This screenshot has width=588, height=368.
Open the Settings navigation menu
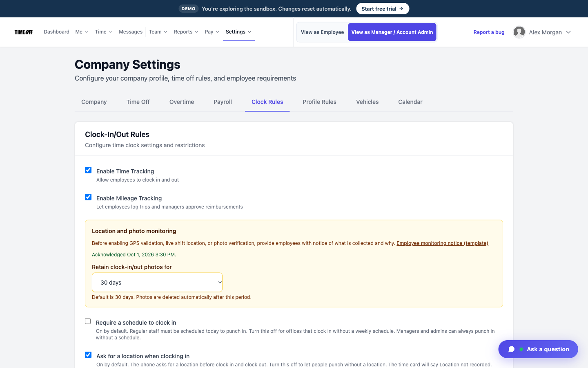239,32
